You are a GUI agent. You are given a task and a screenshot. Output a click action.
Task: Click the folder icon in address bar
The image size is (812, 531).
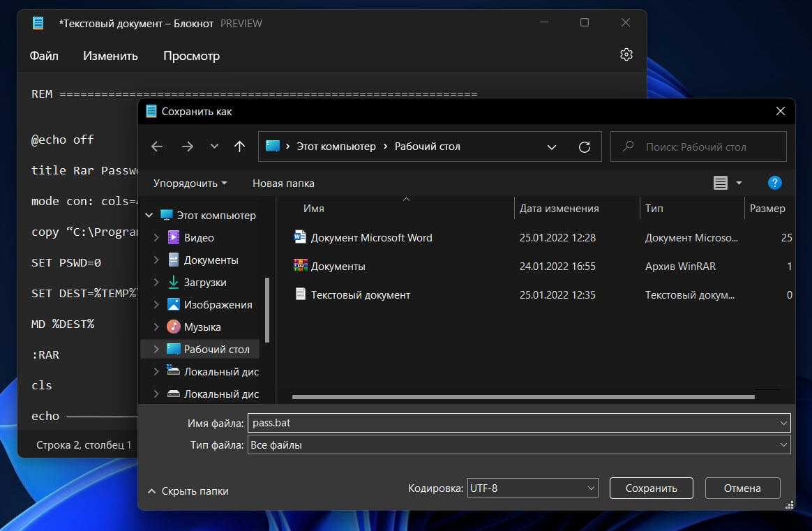tap(272, 146)
